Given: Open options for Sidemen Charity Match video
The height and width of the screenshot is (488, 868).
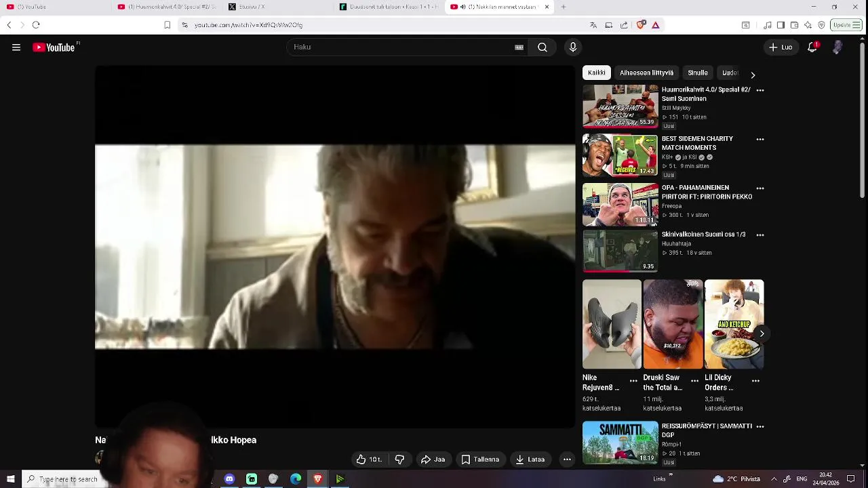Looking at the screenshot, I should click(x=760, y=140).
